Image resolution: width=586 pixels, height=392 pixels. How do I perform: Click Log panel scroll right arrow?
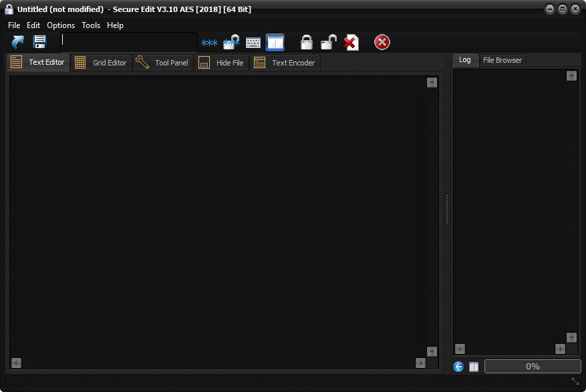click(560, 349)
